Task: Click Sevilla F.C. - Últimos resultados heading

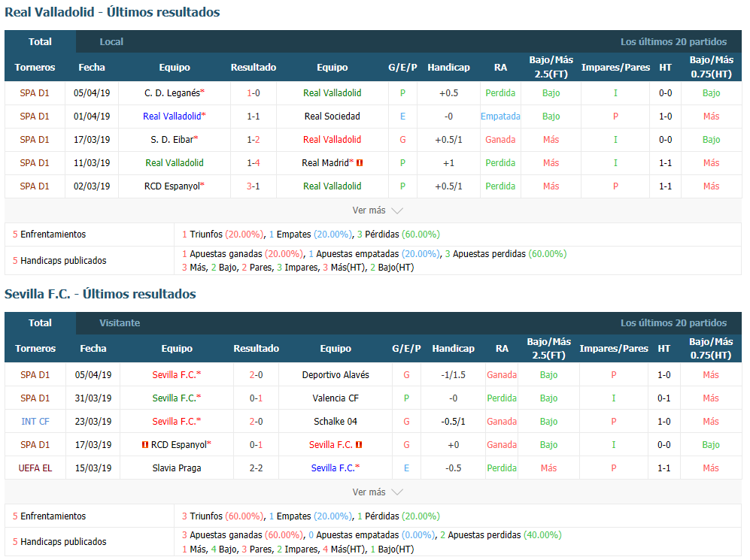Action: point(101,294)
